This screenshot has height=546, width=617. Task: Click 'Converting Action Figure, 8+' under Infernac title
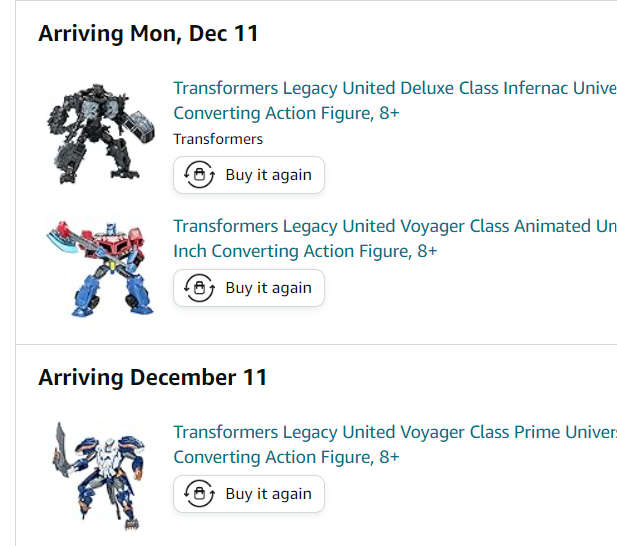pyautogui.click(x=286, y=113)
